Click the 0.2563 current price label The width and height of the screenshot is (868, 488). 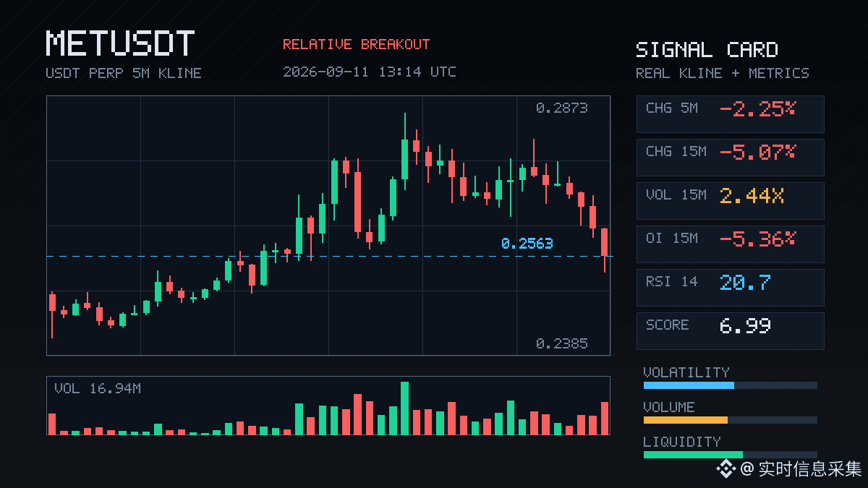(x=527, y=244)
